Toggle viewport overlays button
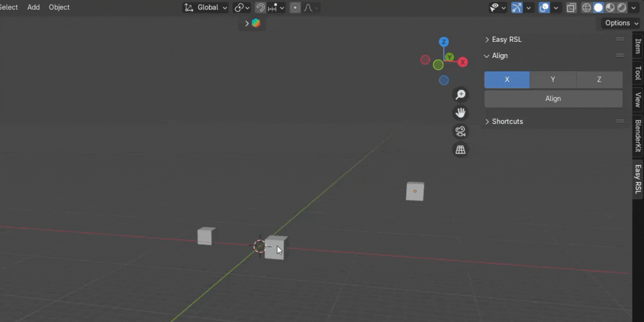This screenshot has width=644, height=322. click(544, 7)
